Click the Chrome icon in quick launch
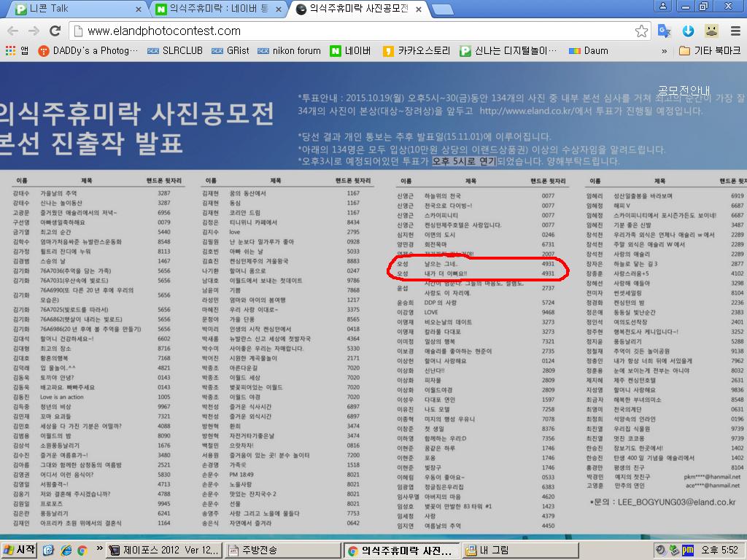Viewport: 747px width, 560px height. [82, 551]
